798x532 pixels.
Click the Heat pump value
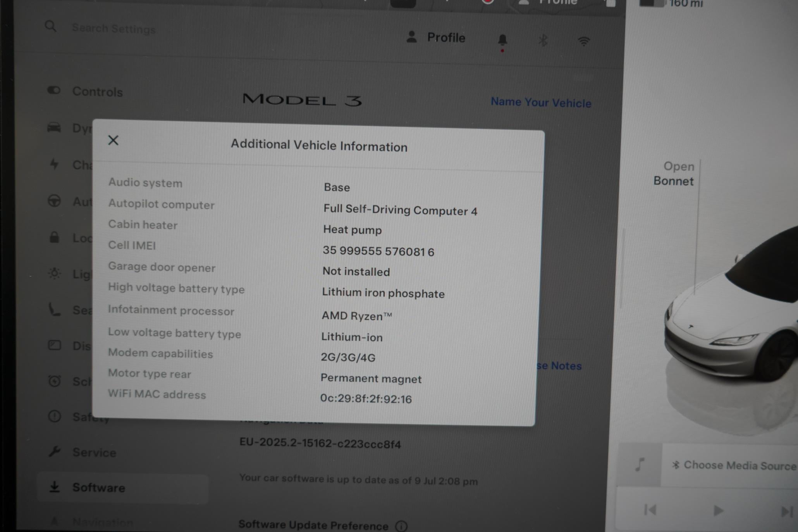coord(352,230)
